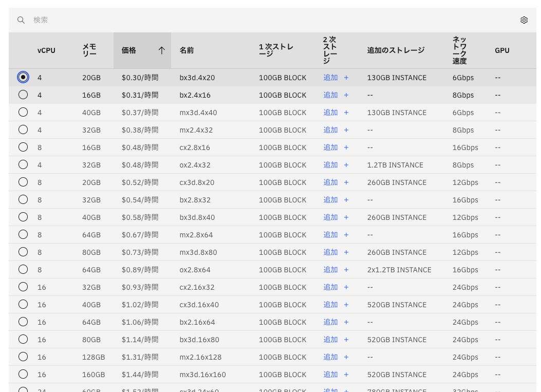Click plus icon in bx2.8x32 row
541x392 pixels.
coord(346,200)
